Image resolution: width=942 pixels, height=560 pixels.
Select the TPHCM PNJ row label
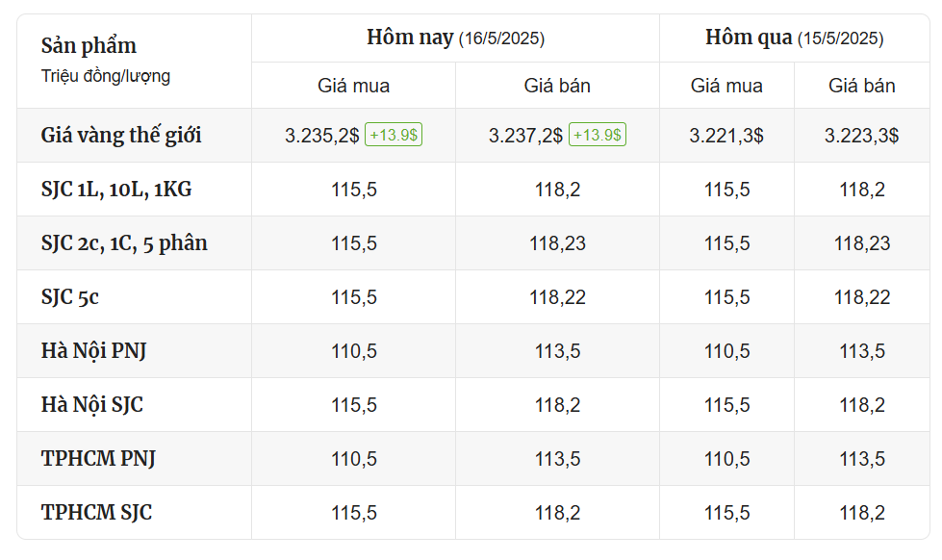pyautogui.click(x=98, y=458)
